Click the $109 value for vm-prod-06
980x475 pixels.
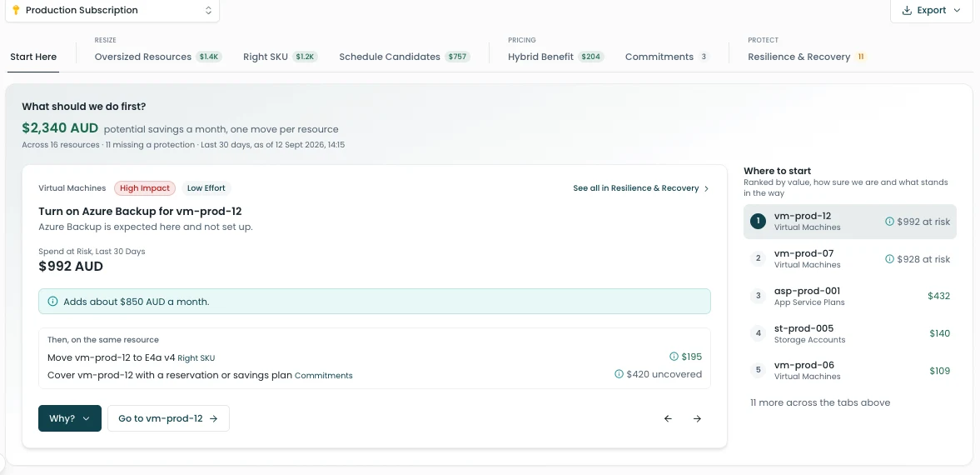pos(939,371)
